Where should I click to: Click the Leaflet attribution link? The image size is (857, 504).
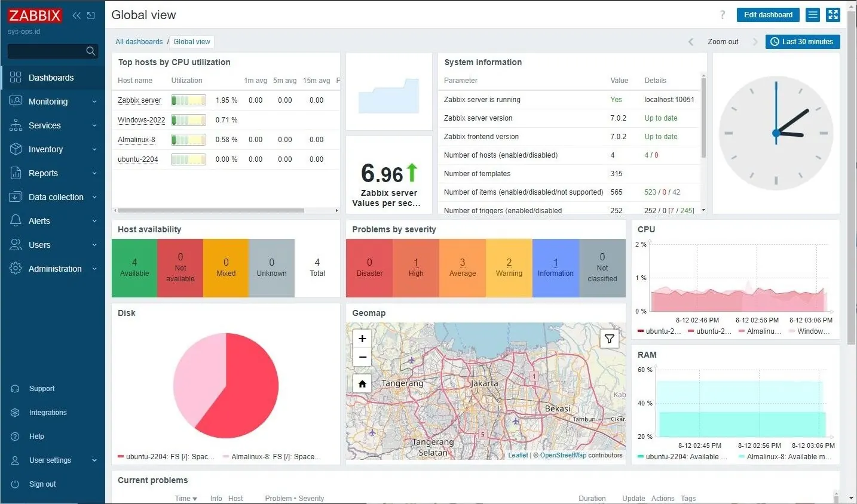[x=518, y=455]
